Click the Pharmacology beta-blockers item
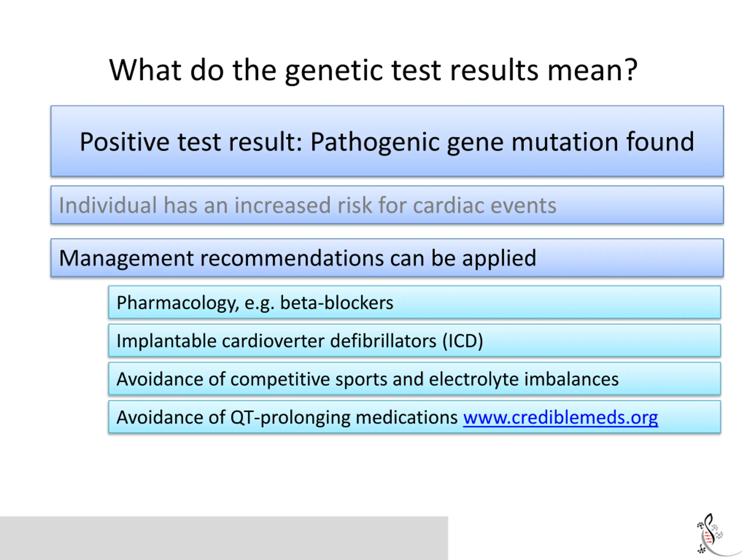 point(414,302)
